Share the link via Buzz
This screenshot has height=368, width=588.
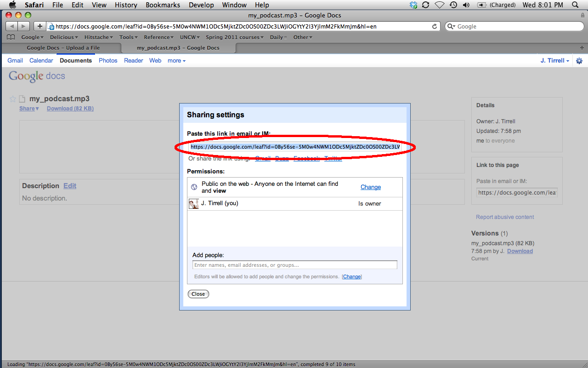(x=282, y=159)
